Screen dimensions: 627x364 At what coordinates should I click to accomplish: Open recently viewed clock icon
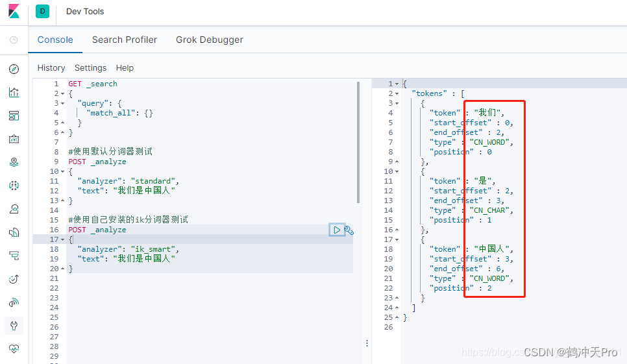(x=14, y=40)
